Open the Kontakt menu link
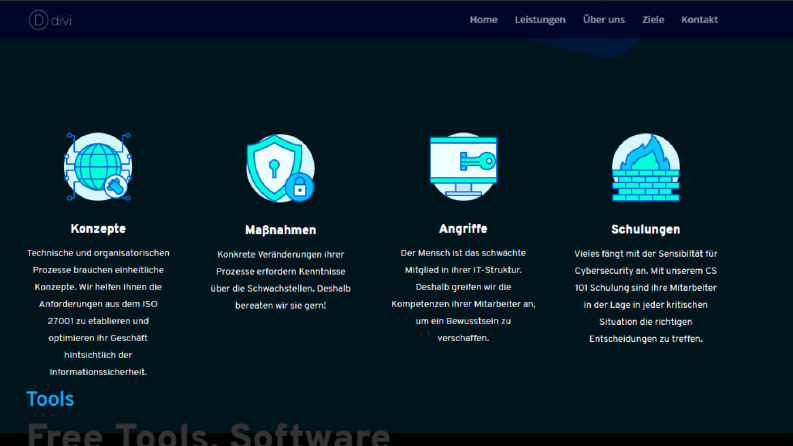793x446 pixels. tap(699, 20)
